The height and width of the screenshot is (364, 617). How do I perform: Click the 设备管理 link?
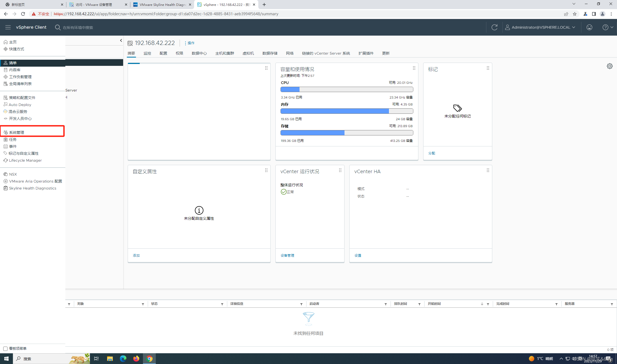click(287, 255)
